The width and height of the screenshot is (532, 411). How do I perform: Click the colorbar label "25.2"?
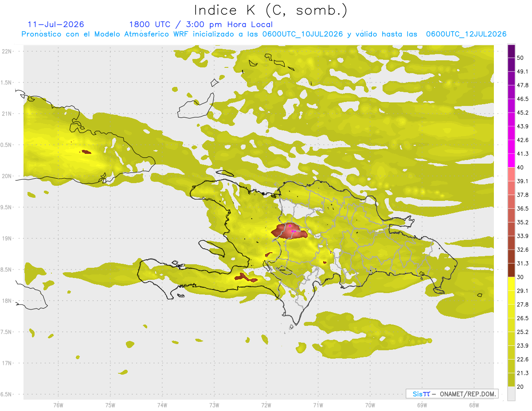[x=522, y=332]
